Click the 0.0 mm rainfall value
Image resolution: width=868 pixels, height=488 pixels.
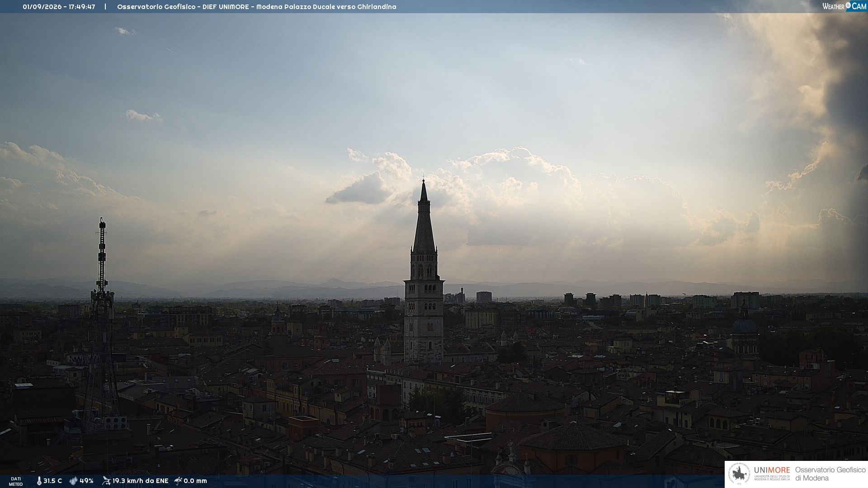click(x=195, y=481)
